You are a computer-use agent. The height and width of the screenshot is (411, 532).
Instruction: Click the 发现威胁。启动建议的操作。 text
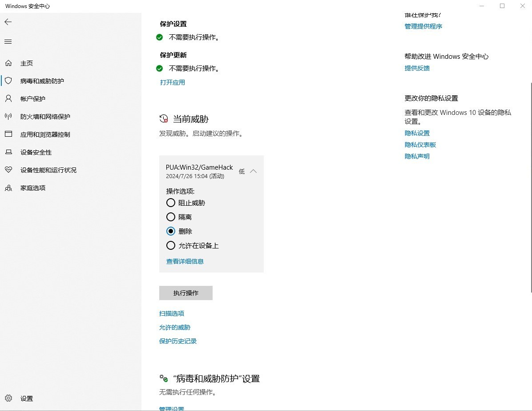pos(202,134)
